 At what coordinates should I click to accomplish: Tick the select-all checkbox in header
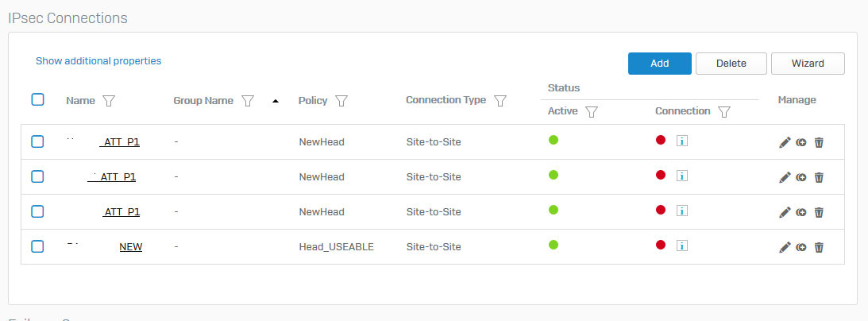coord(37,99)
